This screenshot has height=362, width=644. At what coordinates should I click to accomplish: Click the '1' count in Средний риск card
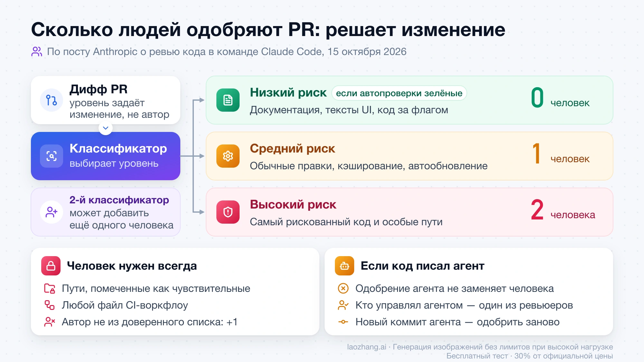click(x=536, y=153)
